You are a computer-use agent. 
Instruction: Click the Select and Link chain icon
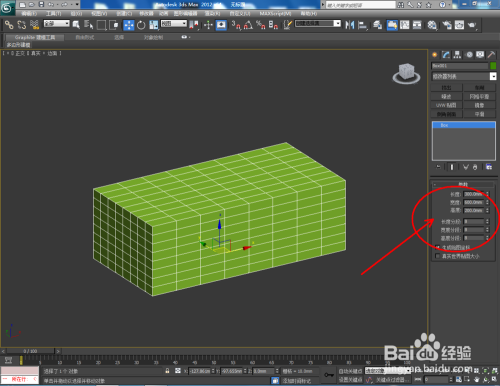9,25
